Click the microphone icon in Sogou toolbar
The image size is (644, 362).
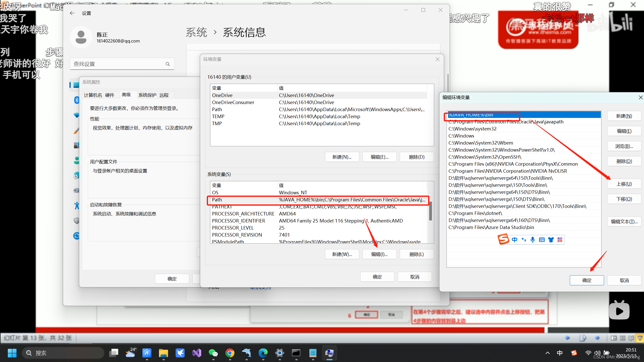coord(533,240)
